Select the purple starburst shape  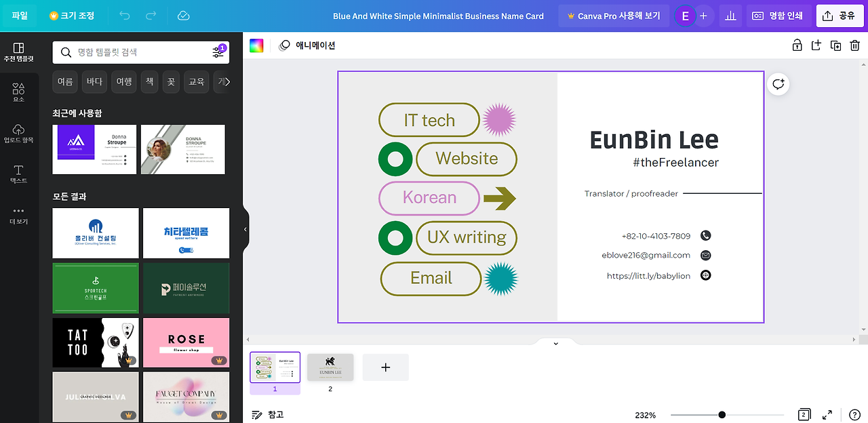pos(500,120)
